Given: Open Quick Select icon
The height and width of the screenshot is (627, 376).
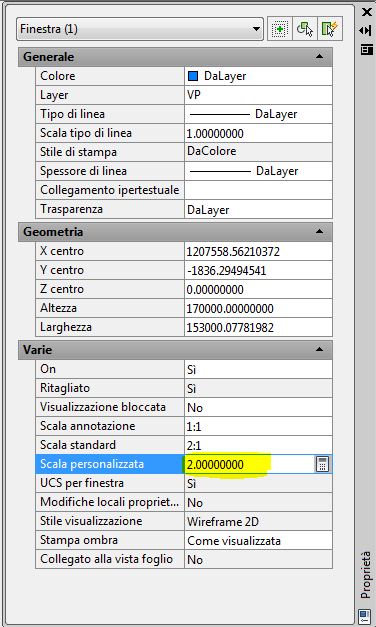Looking at the screenshot, I should tap(330, 29).
